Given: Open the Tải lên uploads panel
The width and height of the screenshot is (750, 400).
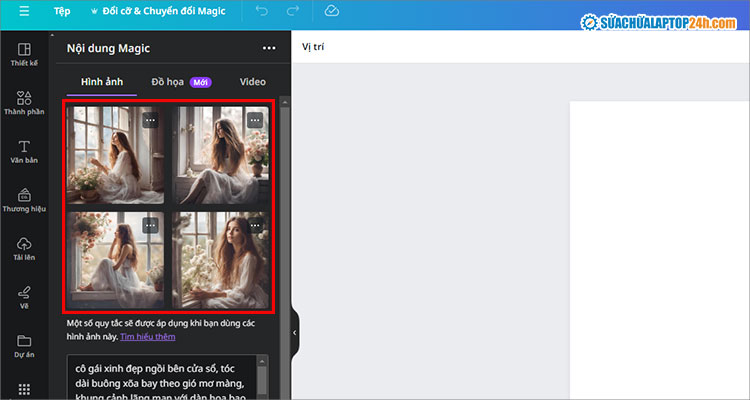Looking at the screenshot, I should pyautogui.click(x=24, y=249).
